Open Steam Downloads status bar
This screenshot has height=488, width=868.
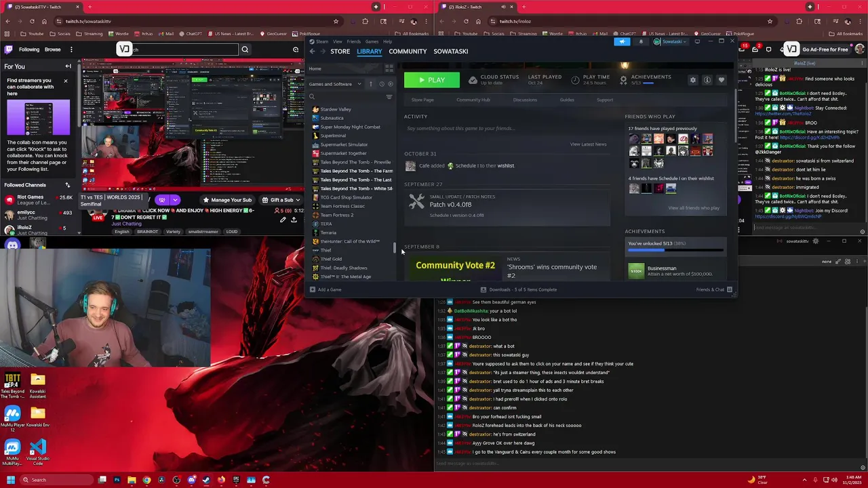point(519,289)
